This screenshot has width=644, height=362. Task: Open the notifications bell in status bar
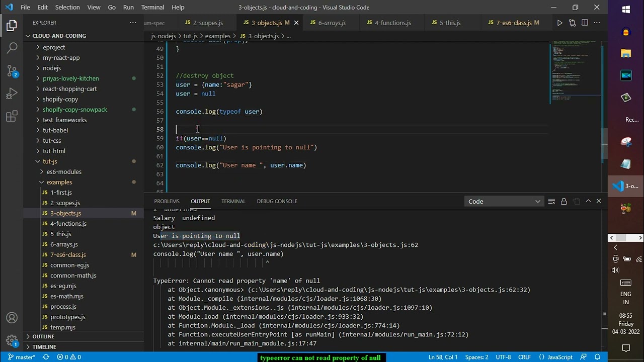(x=597, y=357)
